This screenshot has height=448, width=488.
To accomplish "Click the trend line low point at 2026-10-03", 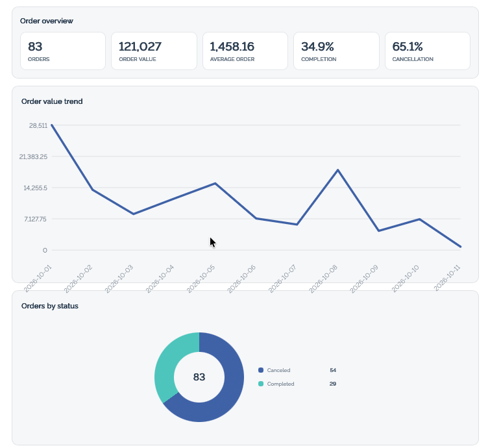I will click(134, 214).
